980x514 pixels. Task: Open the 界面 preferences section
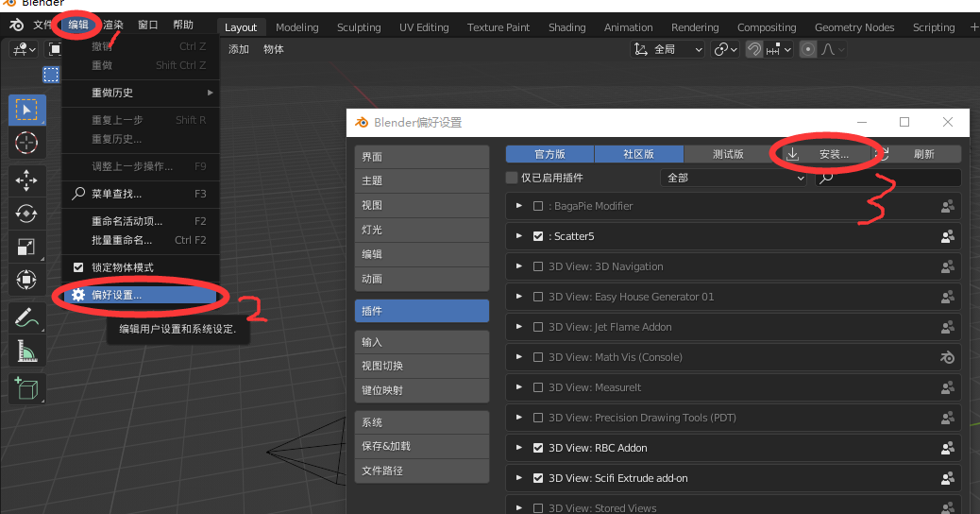tap(422, 157)
